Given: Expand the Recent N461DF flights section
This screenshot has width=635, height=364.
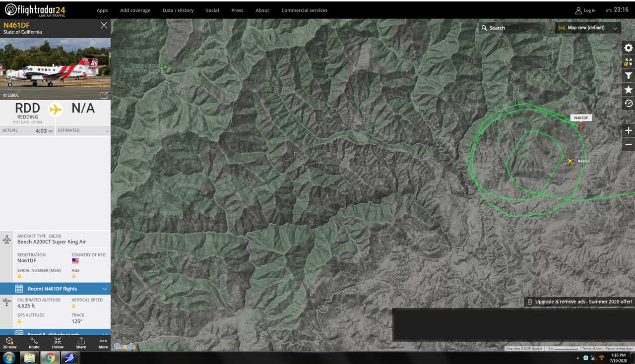Looking at the screenshot, I should tap(55, 289).
